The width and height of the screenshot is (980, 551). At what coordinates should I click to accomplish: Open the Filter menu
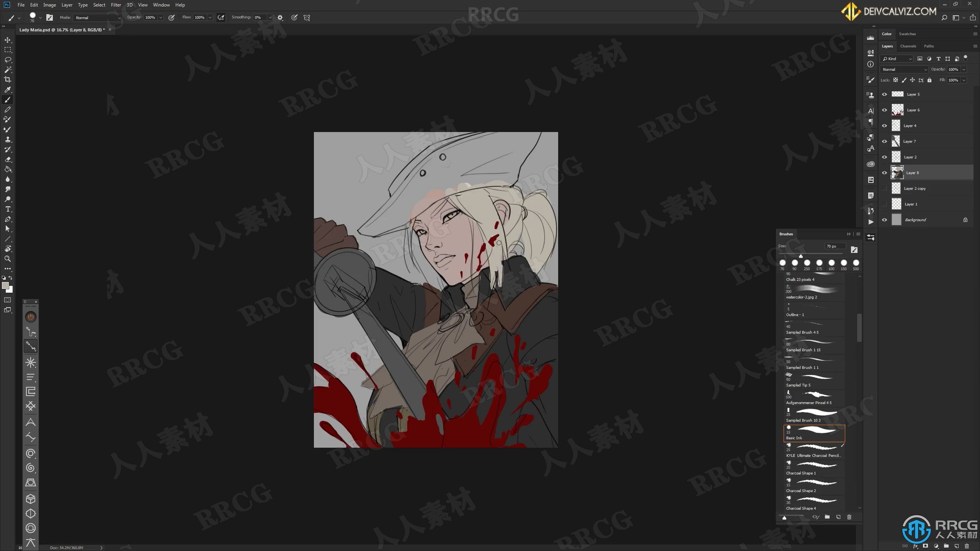click(116, 5)
